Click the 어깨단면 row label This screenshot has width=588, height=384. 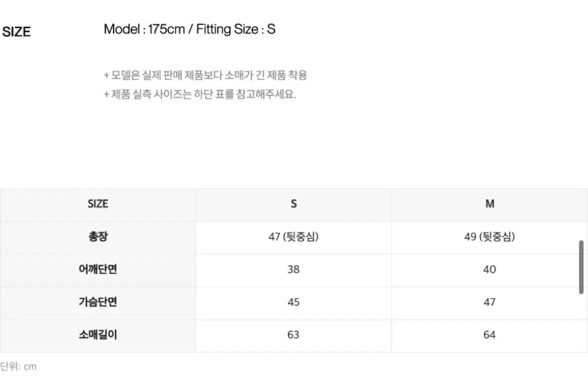point(98,269)
